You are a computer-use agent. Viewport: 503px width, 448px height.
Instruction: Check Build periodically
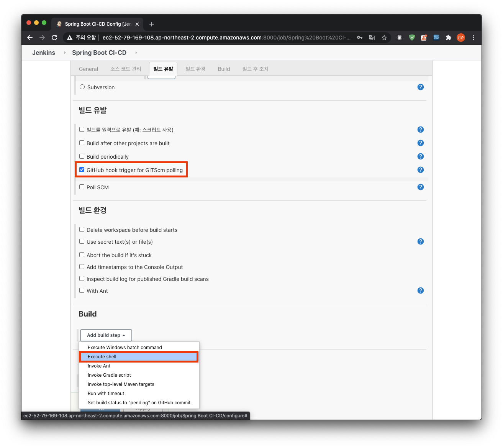tap(82, 156)
